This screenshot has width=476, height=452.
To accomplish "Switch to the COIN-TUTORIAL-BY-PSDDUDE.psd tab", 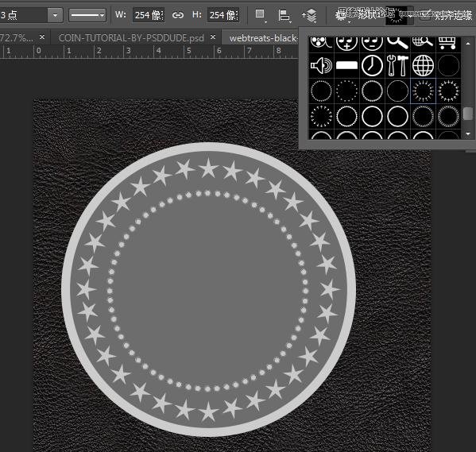I will click(x=131, y=38).
